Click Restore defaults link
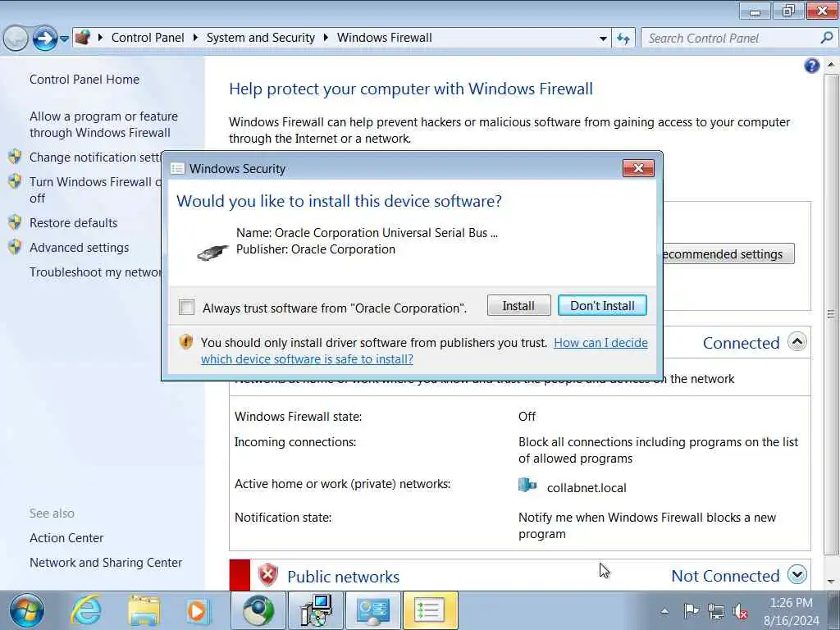Image resolution: width=840 pixels, height=630 pixels. coord(73,223)
